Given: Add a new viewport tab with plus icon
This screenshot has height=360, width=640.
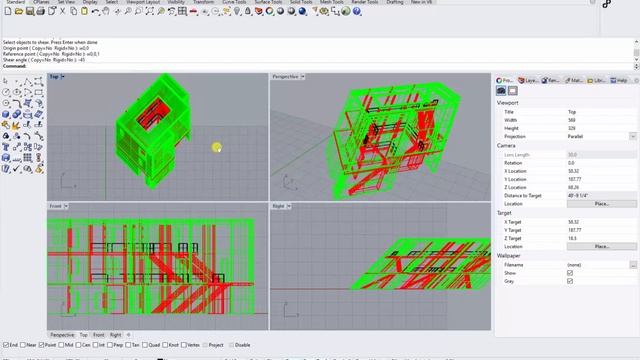Looking at the screenshot, I should tap(129, 335).
